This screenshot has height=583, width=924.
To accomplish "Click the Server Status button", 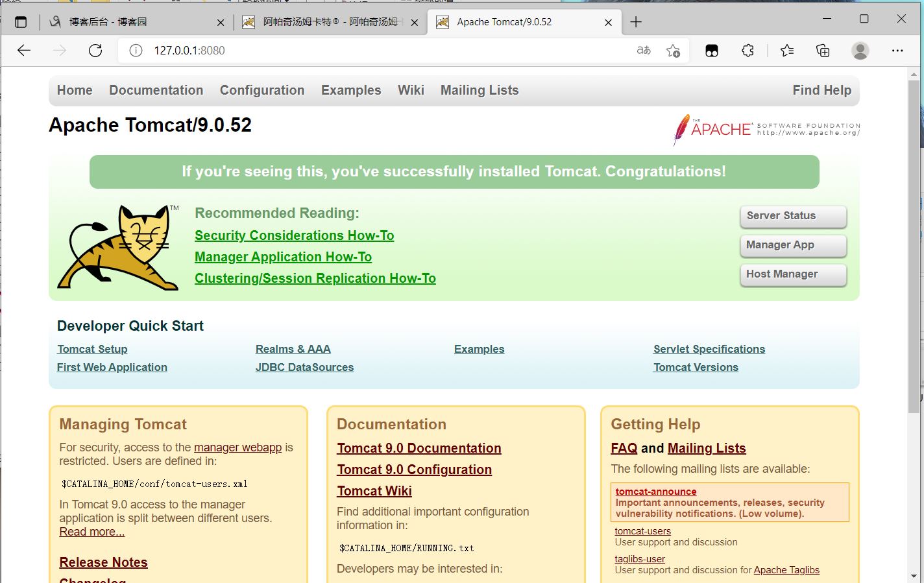I will [793, 216].
